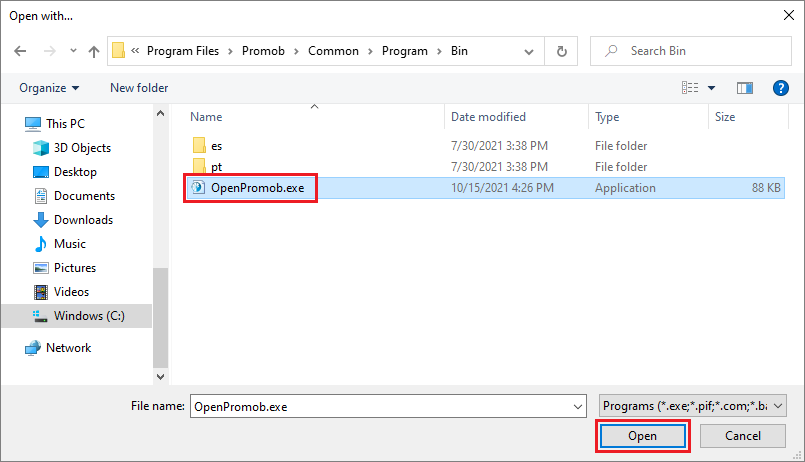
Task: Select Pictures in the sidebar
Action: 75,268
